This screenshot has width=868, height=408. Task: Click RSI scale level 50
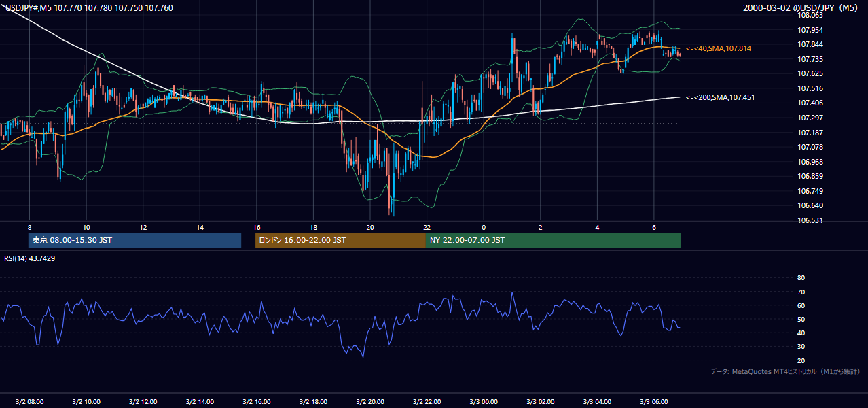[x=801, y=319]
